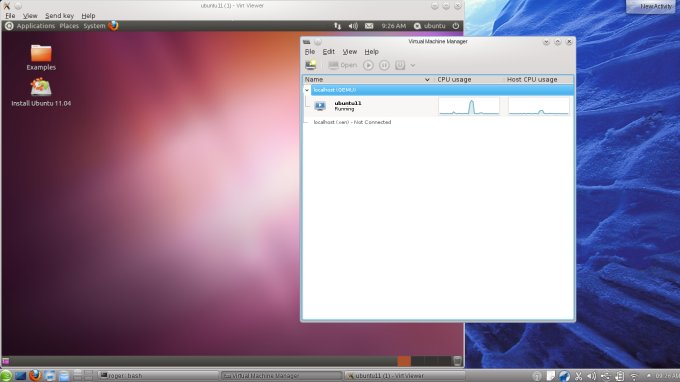Click the Ubuntu trash icon in bottom panel

pos(457,361)
